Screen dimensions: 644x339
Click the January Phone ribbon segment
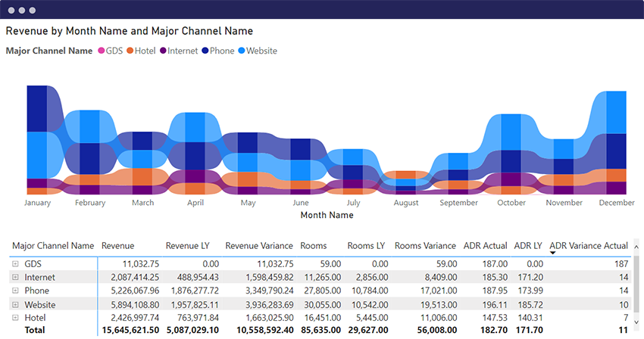pos(37,109)
